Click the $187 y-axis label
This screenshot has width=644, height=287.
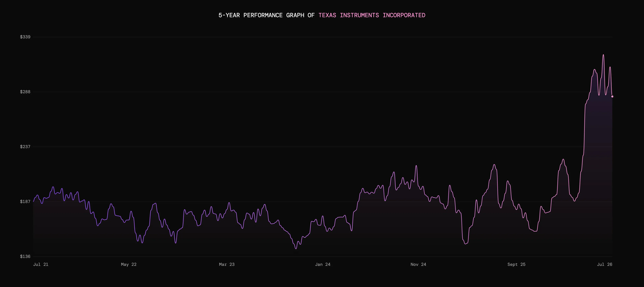pos(25,201)
